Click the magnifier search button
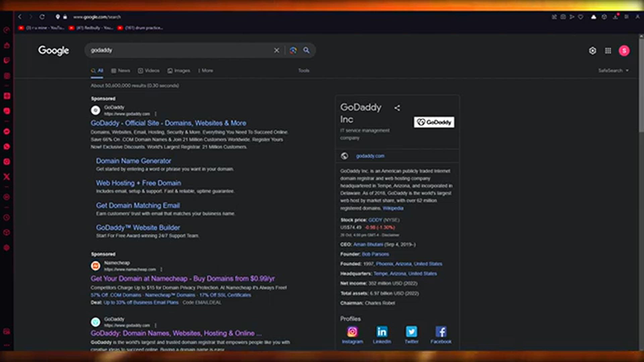The height and width of the screenshot is (362, 644). (306, 50)
